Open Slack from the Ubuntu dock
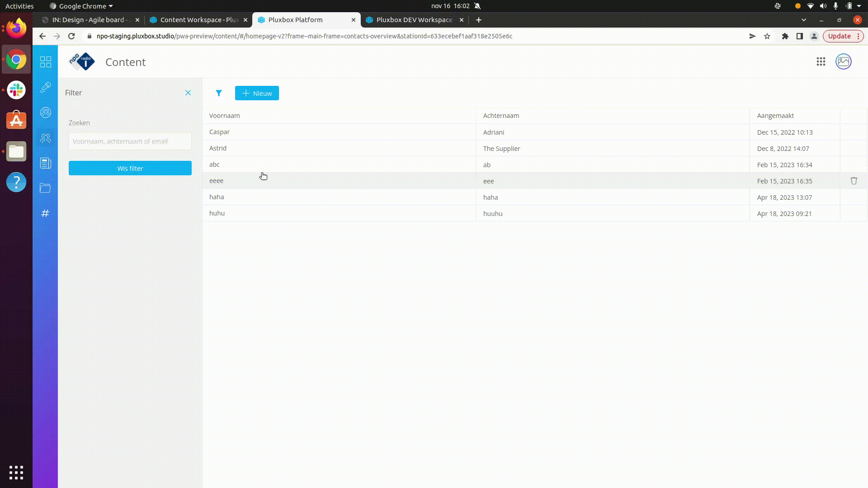 pyautogui.click(x=16, y=90)
